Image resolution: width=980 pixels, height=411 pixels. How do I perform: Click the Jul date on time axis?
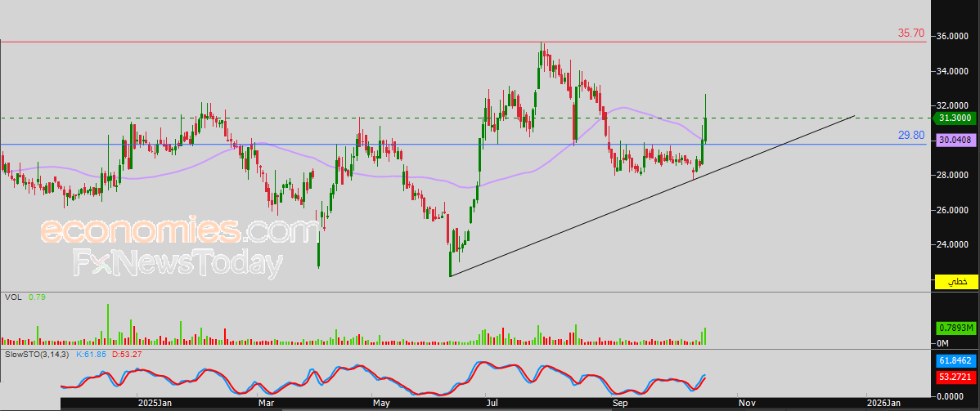pos(492,403)
